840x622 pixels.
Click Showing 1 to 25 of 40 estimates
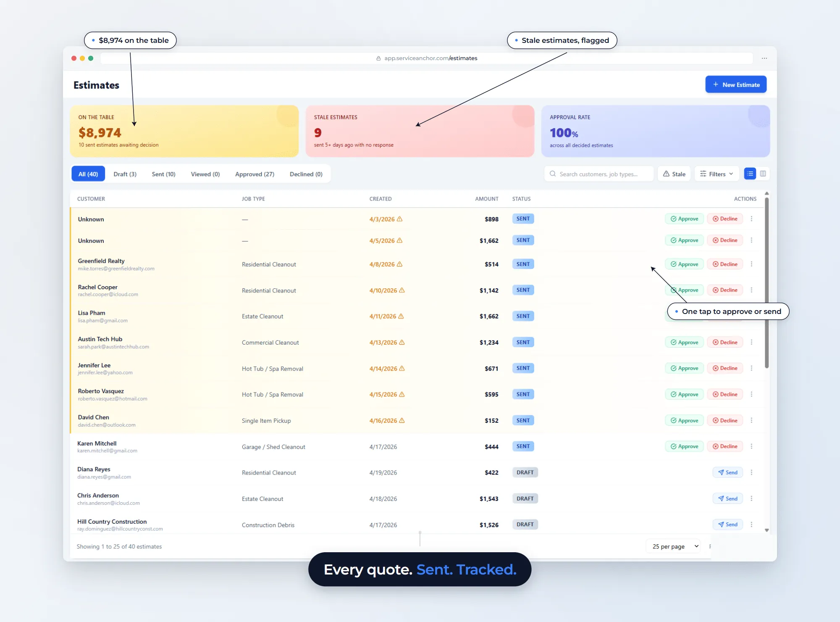[119, 546]
